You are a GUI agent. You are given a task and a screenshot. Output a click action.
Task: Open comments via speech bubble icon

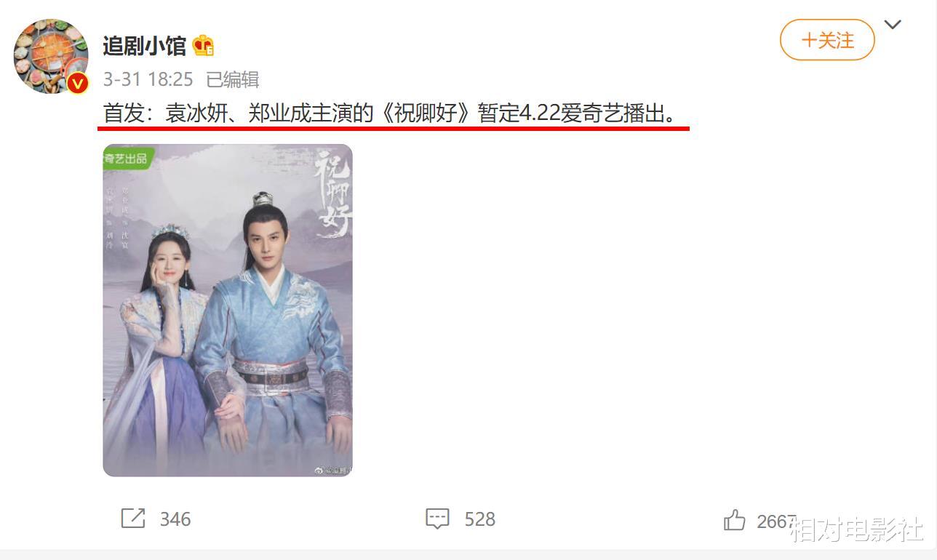(x=437, y=519)
